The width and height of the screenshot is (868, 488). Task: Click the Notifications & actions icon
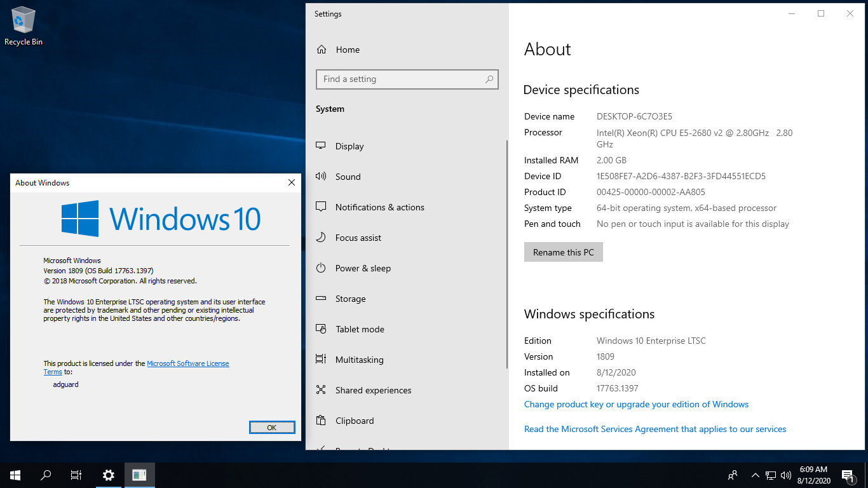pyautogui.click(x=321, y=207)
